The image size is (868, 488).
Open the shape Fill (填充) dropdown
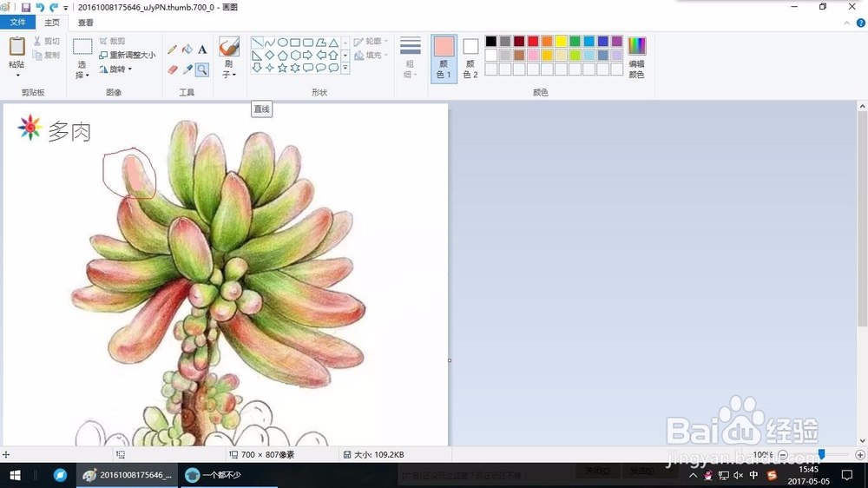tap(371, 55)
